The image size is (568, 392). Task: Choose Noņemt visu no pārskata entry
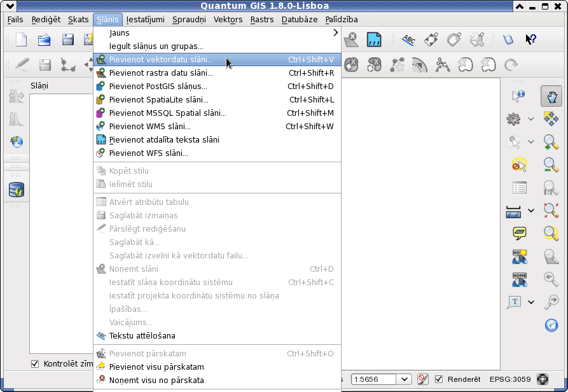pos(218,381)
